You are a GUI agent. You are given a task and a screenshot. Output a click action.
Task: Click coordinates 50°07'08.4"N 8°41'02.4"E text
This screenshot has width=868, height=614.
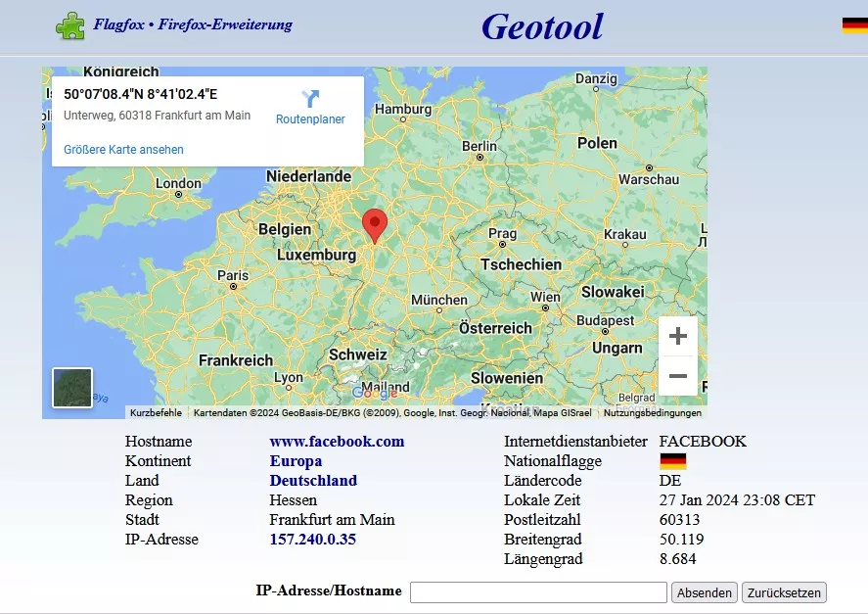(x=141, y=94)
